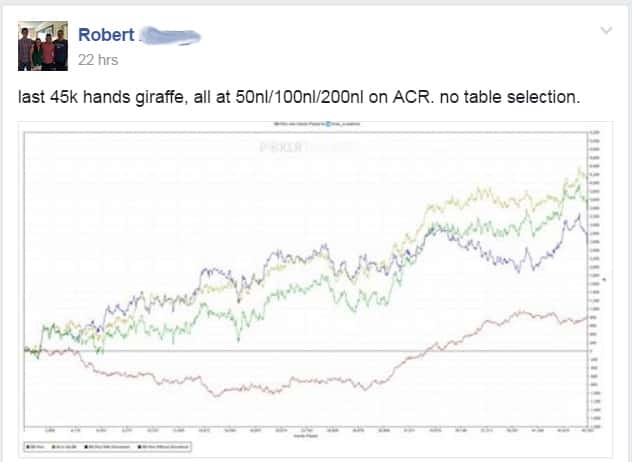
Task: Click the faint PokerTracker watermark logo
Action: 310,147
